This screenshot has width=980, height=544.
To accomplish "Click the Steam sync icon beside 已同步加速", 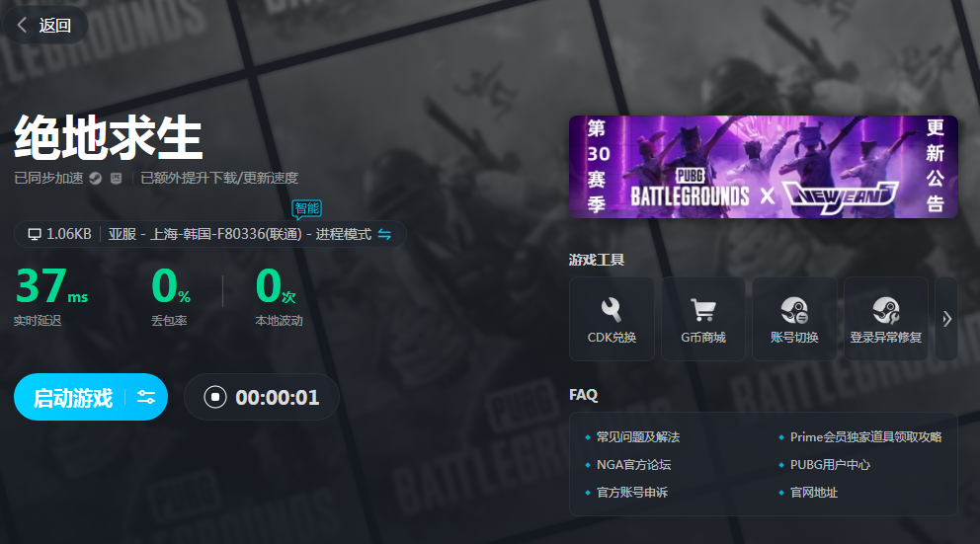I will (x=95, y=179).
